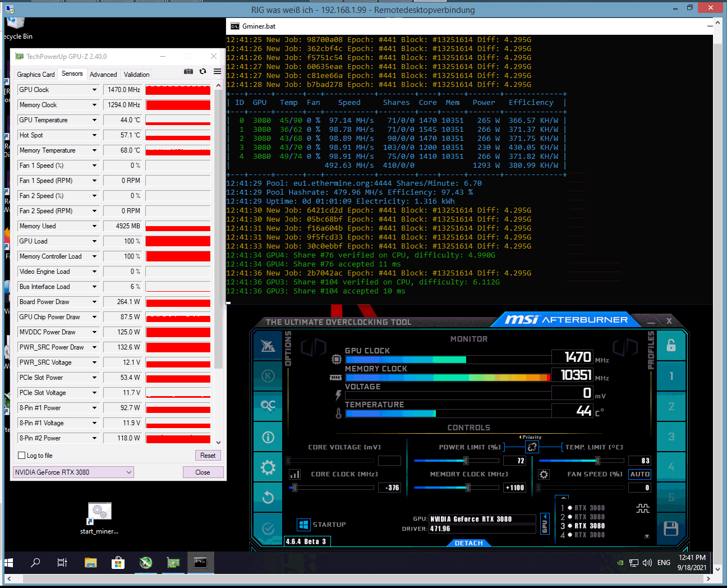Image resolution: width=727 pixels, height=588 pixels.
Task: Open the Memory Clock sensor dropdown
Action: (94, 105)
